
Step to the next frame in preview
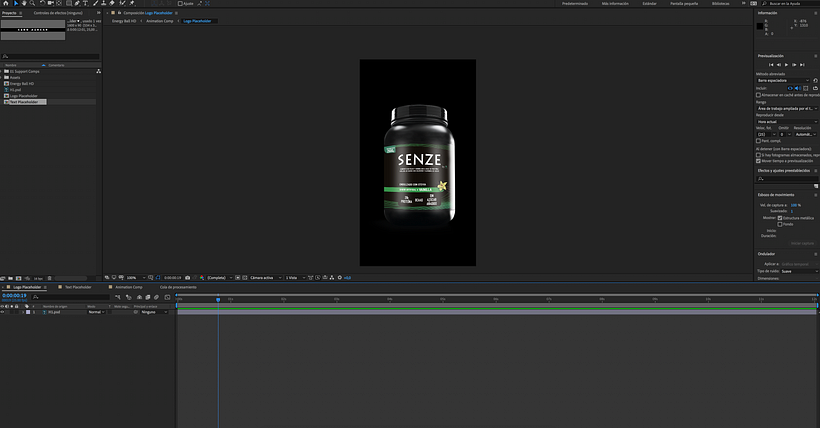point(794,65)
